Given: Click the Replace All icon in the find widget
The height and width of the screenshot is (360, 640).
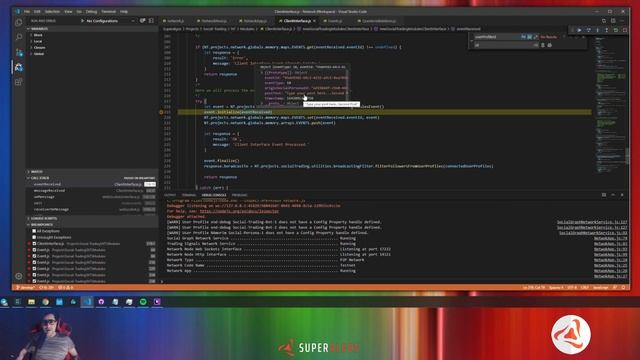Looking at the screenshot, I should pos(549,45).
